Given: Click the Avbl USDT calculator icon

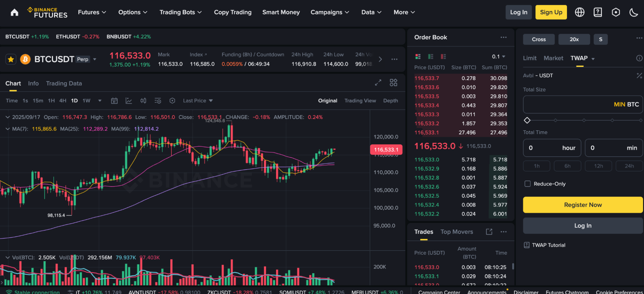Looking at the screenshot, I should click(x=639, y=76).
